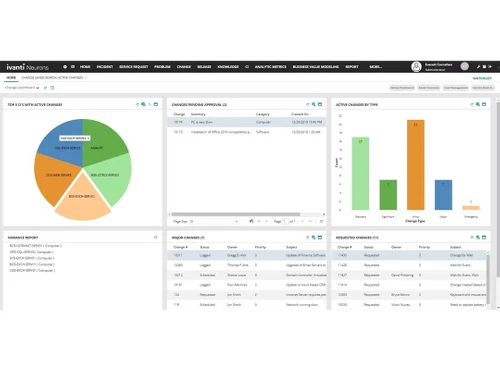Click the round globe icon left of HOME
Viewport: 500px width, 375px height.
click(x=65, y=67)
